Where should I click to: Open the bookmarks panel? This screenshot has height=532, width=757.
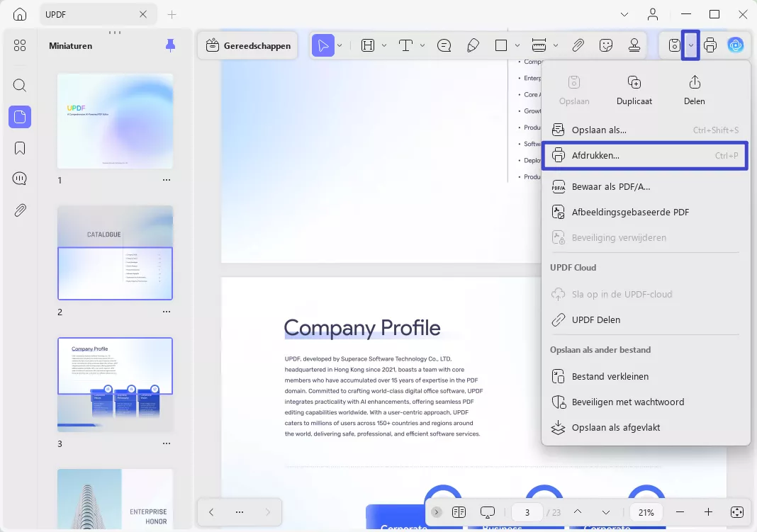[20, 148]
